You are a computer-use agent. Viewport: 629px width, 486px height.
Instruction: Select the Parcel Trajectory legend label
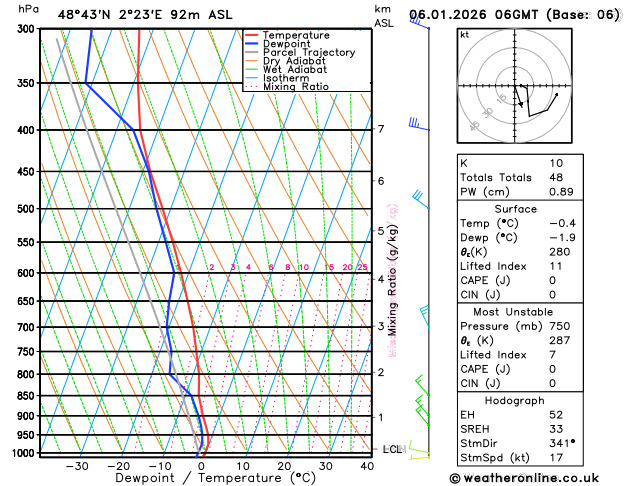309,53
